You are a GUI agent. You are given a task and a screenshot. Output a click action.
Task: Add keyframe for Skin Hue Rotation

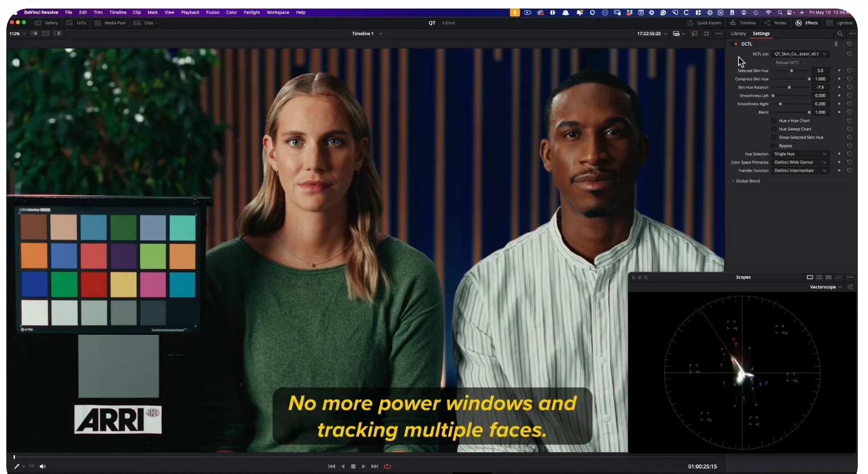pyautogui.click(x=839, y=88)
